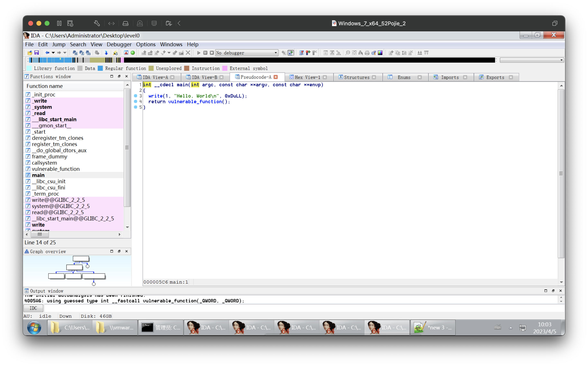Open the Jump menu

(59, 44)
